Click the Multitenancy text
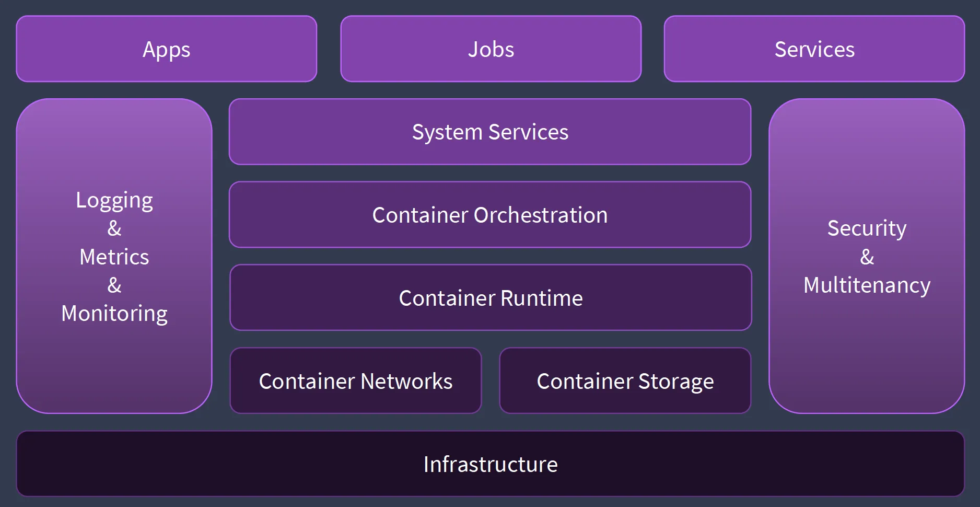Image resolution: width=980 pixels, height=507 pixels. (x=867, y=285)
